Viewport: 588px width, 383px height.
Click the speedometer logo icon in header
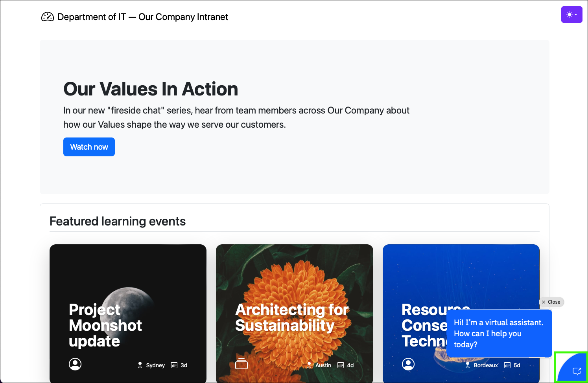point(48,17)
